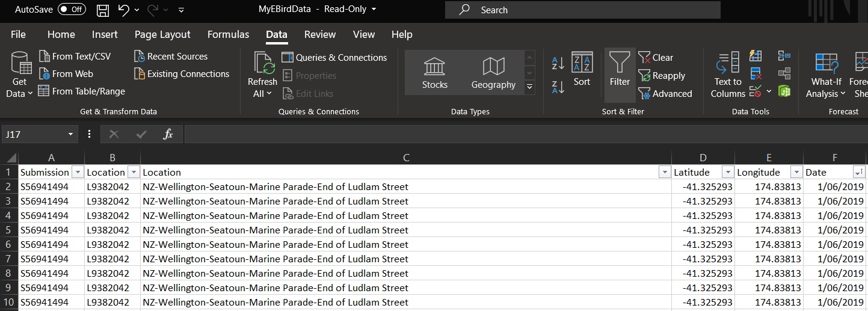Open the Page Layout tab
The height and width of the screenshot is (311, 868).
point(162,34)
